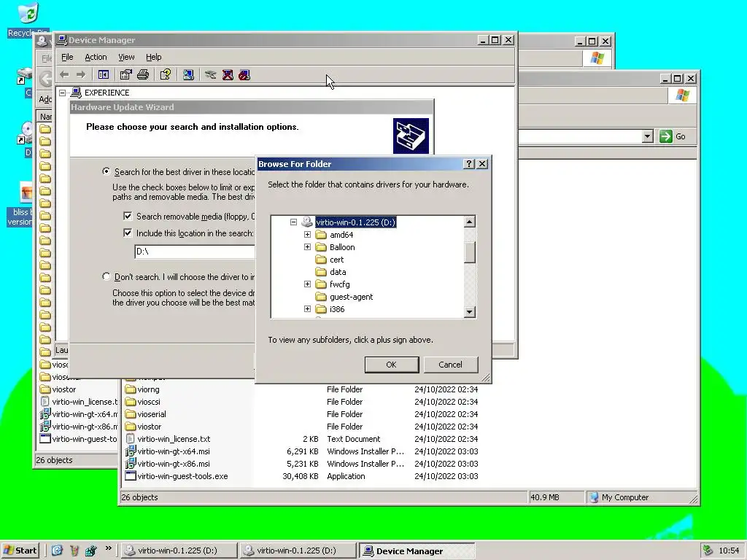Expand the amd64 folder node
This screenshot has width=747, height=560.
point(307,235)
